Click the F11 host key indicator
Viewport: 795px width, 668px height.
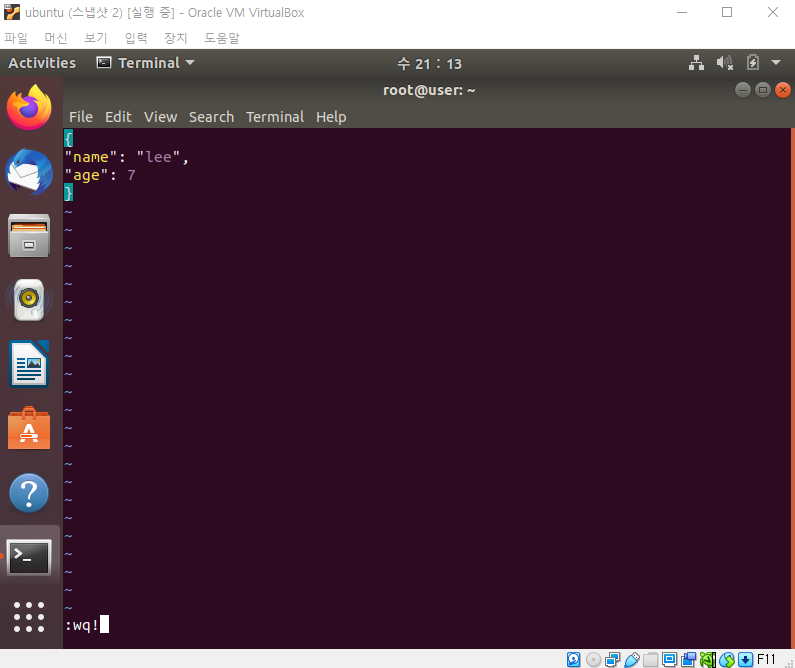(766, 659)
